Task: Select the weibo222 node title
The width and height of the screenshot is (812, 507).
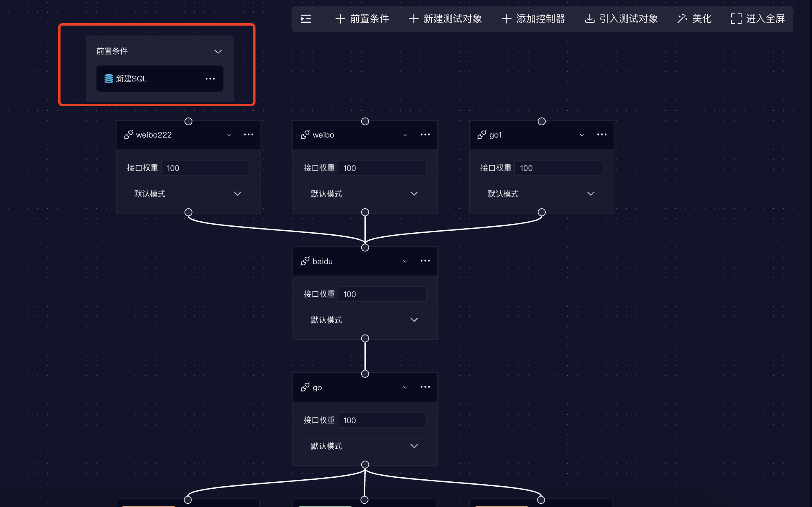Action: click(x=154, y=135)
